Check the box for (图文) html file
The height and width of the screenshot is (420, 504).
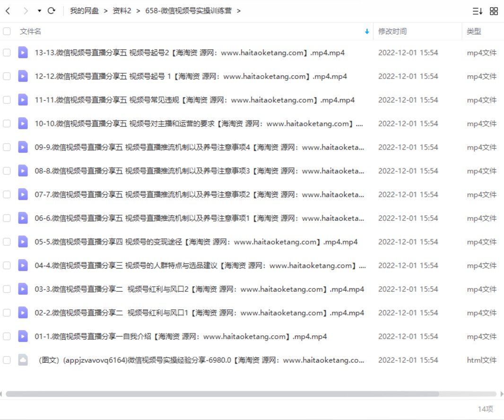pyautogui.click(x=7, y=360)
